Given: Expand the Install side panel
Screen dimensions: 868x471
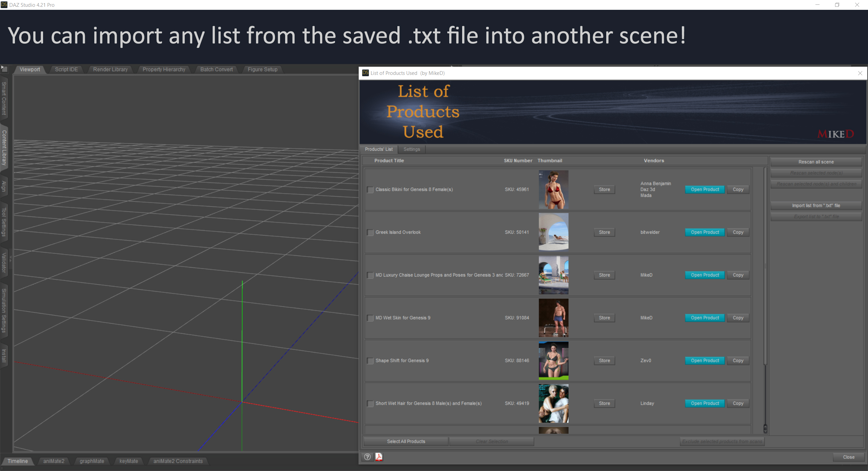Looking at the screenshot, I should tap(4, 355).
